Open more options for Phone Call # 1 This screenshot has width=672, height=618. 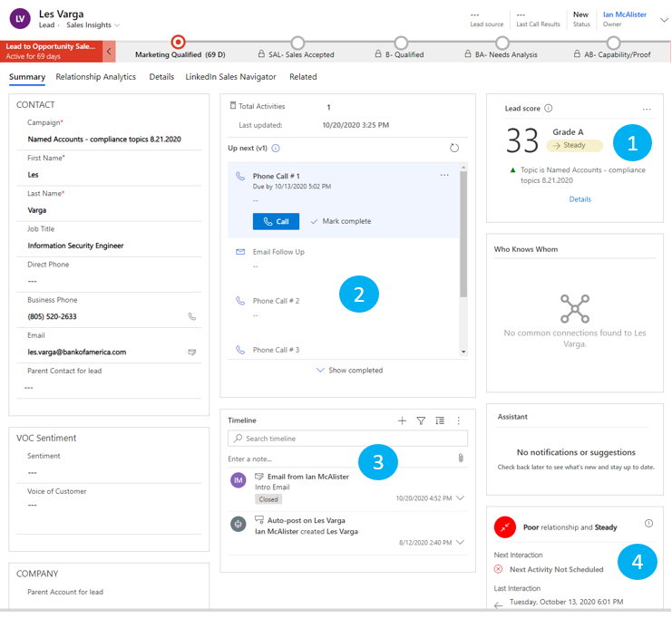[x=444, y=175]
